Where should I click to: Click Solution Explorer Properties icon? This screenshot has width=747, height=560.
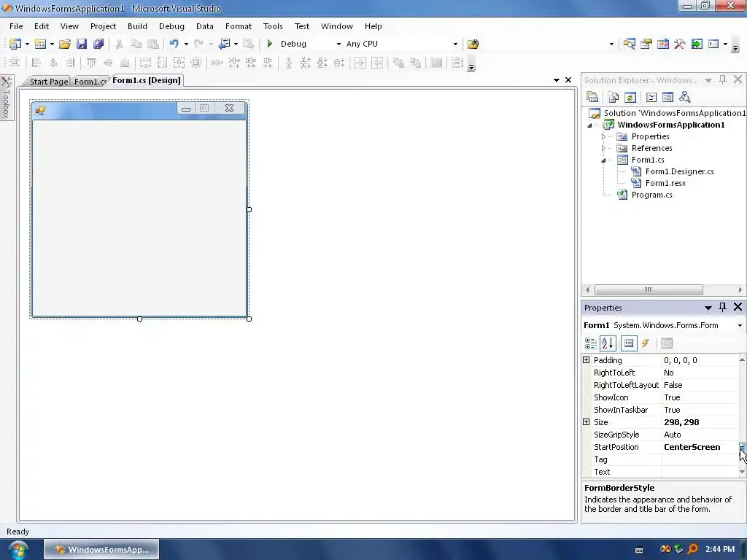click(x=592, y=97)
